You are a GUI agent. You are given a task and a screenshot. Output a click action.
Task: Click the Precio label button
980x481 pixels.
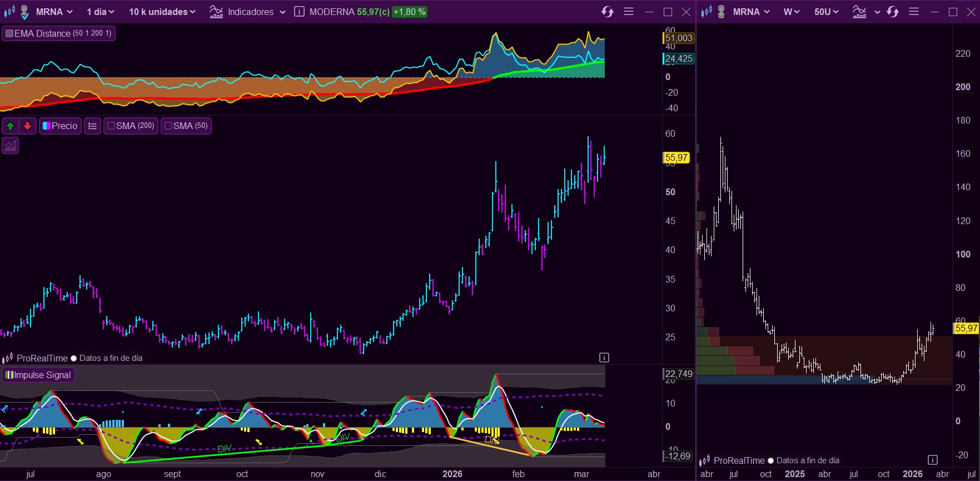coord(60,126)
